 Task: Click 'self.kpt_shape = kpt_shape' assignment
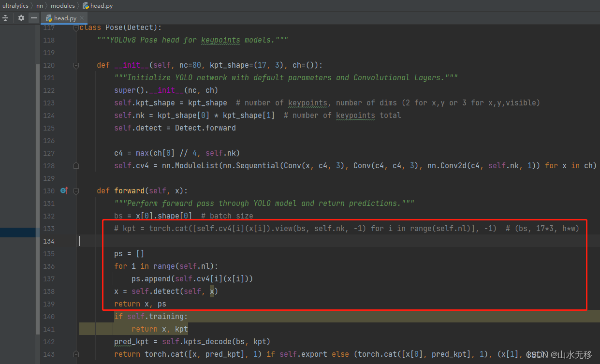171,103
